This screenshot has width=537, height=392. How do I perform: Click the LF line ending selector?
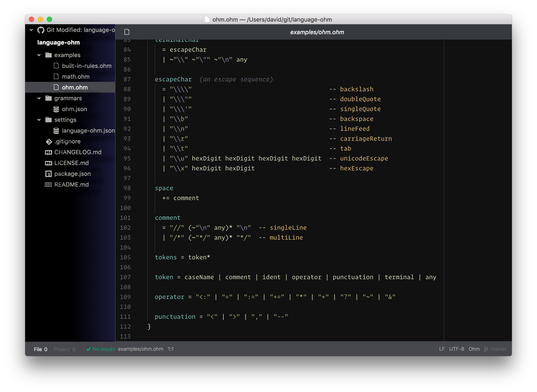pyautogui.click(x=442, y=349)
